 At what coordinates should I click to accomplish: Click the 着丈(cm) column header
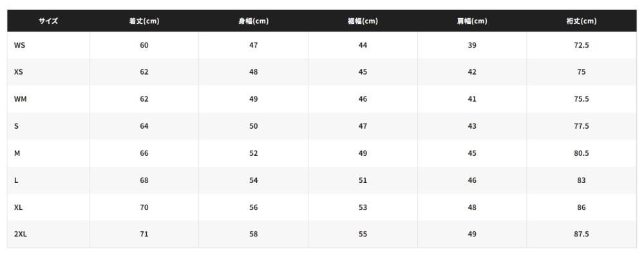coord(144,21)
